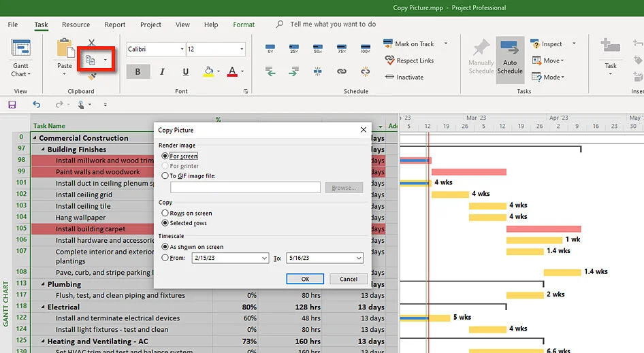
Task: Click Cancel in Copy Picture dialog
Action: [349, 279]
